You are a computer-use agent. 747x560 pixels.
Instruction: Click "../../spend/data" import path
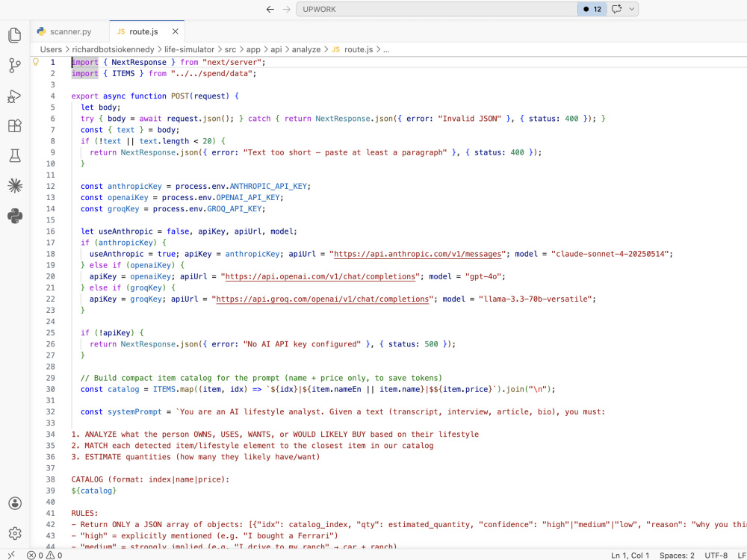[x=211, y=73]
